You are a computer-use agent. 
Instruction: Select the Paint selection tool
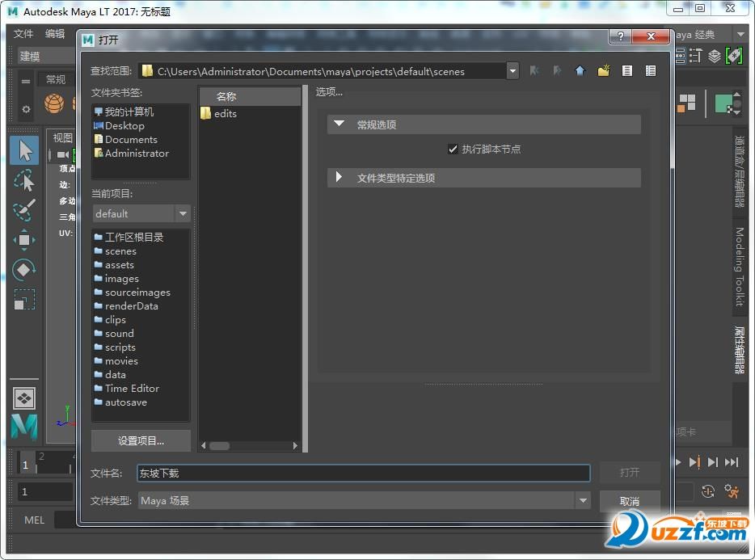pos(24,210)
